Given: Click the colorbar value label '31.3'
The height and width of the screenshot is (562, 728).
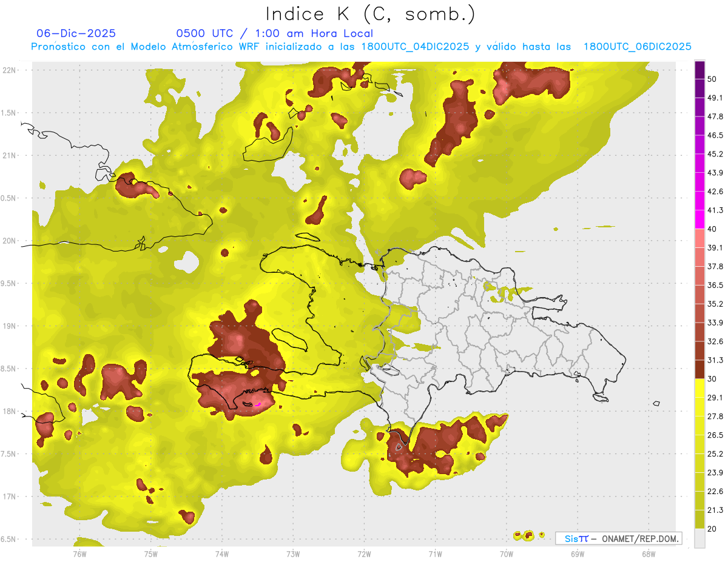Looking at the screenshot, I should 715,360.
